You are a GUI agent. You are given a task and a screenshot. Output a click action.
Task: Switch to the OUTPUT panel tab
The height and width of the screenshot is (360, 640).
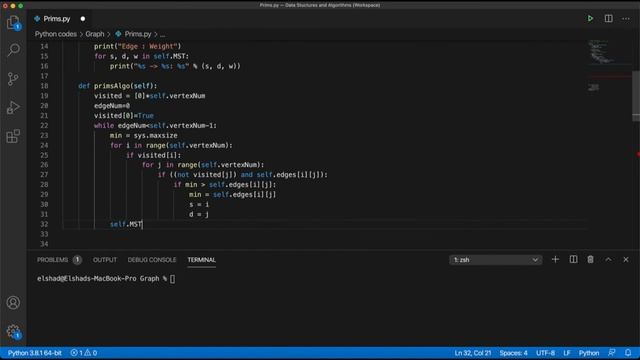coord(105,260)
